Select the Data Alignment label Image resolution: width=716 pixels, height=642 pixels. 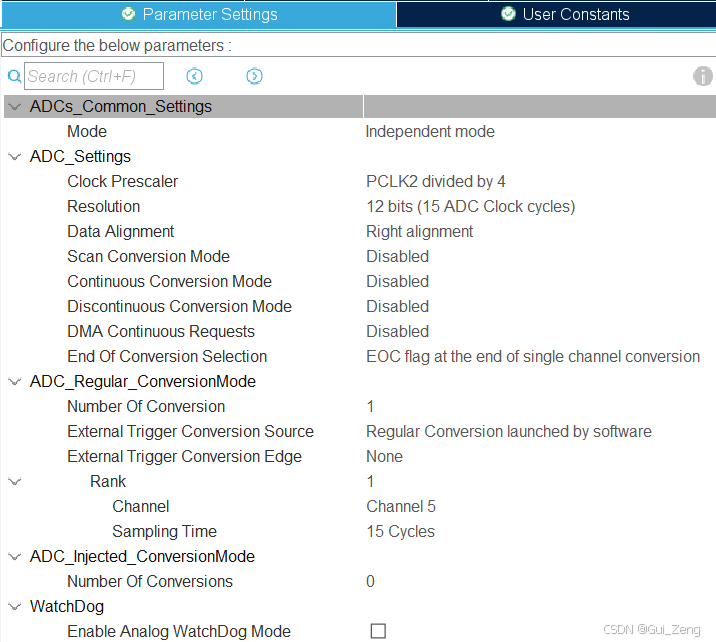(x=121, y=232)
